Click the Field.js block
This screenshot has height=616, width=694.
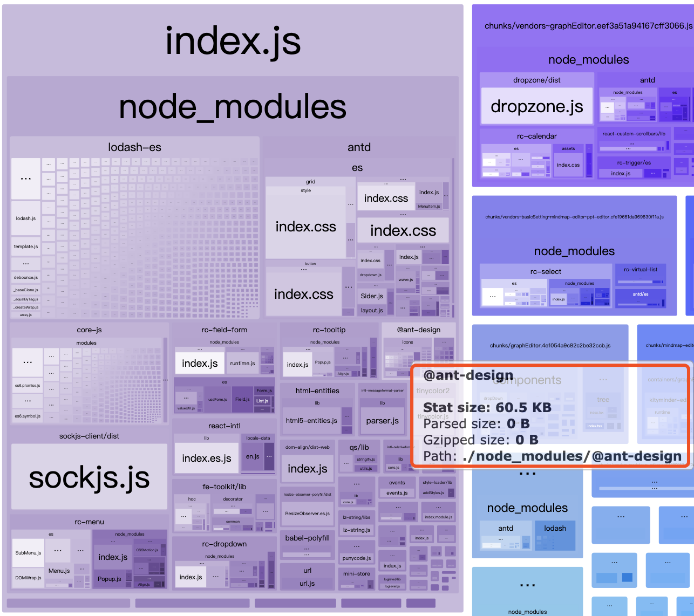tap(243, 399)
